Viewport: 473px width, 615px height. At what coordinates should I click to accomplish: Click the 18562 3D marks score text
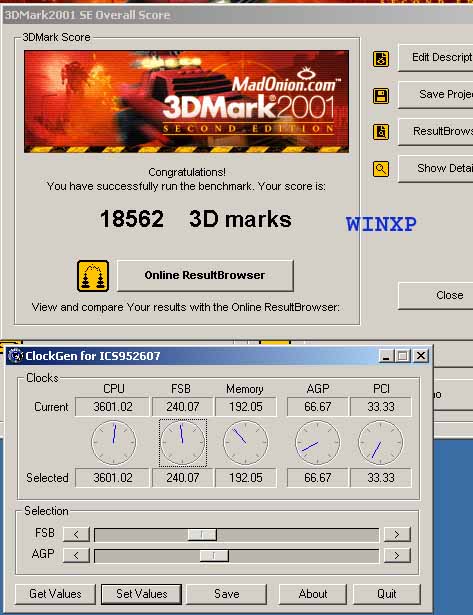[x=196, y=219]
